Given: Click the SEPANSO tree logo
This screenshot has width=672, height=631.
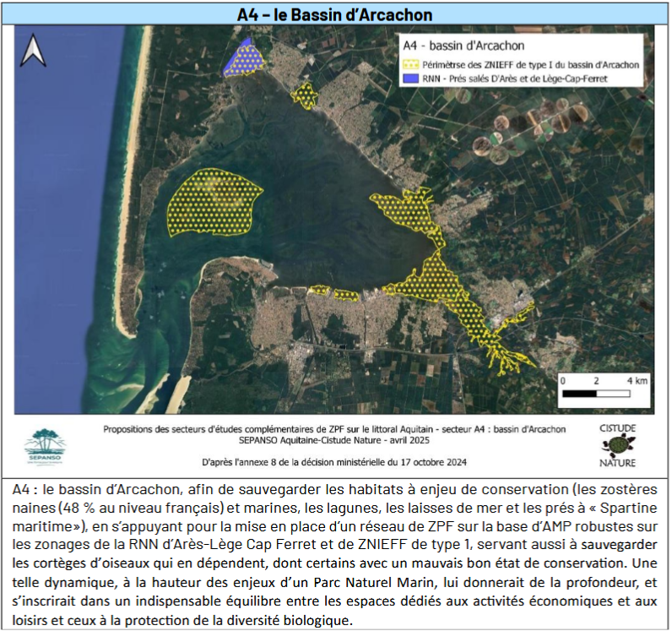Looking at the screenshot, I should 46,447.
